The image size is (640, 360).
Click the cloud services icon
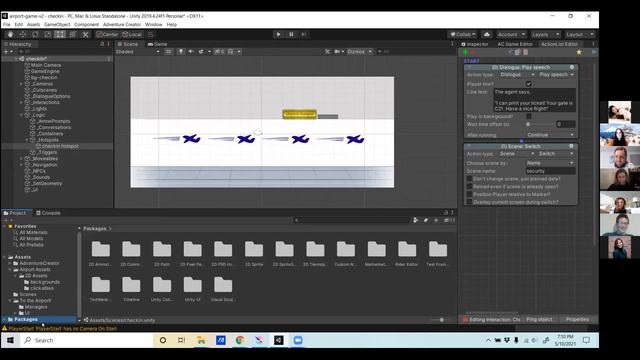point(487,35)
